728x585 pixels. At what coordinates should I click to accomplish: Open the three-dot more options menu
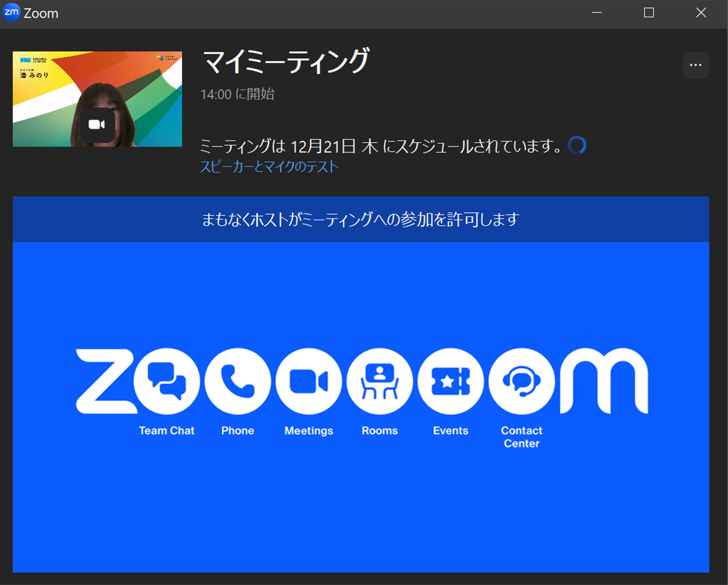[695, 65]
